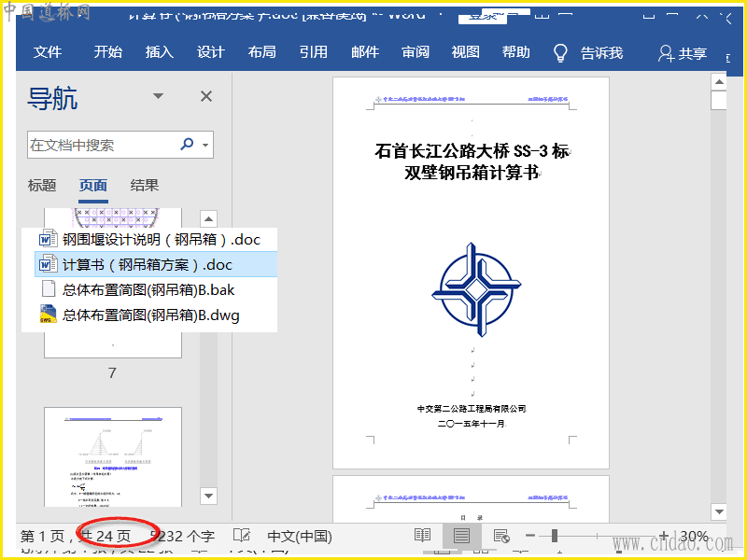Switch to Web Layout view icon
Image resolution: width=747 pixels, height=560 pixels.
point(500,536)
